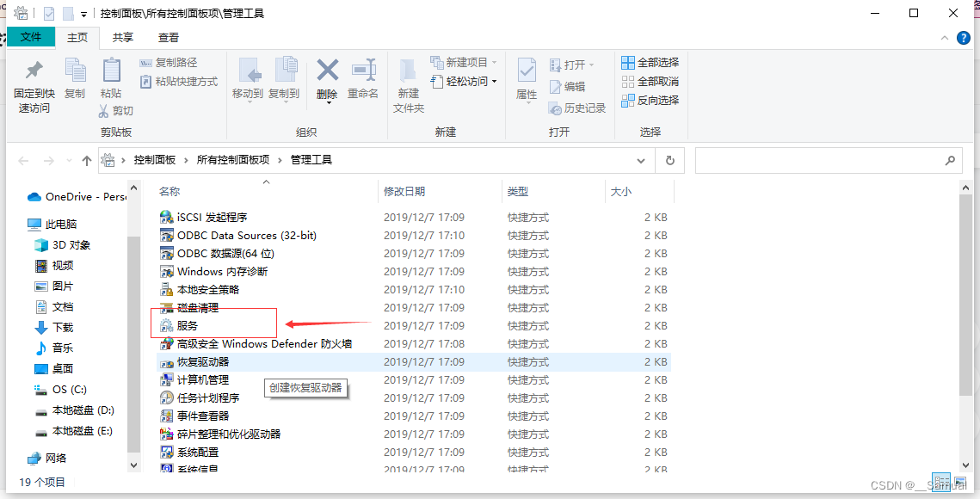Click Control Panel in address breadcrumb
Viewport: 980px width, 499px height.
pos(155,160)
